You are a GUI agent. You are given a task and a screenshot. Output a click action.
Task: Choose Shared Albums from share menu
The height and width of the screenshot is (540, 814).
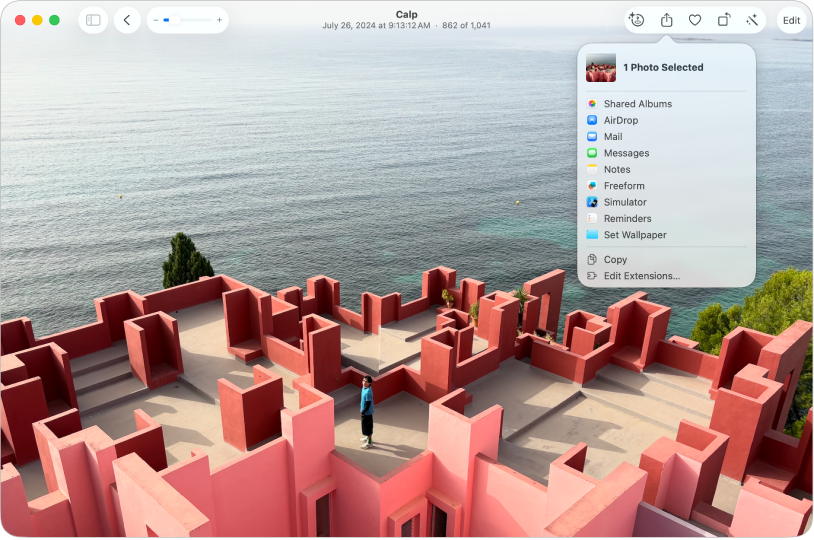click(x=637, y=104)
